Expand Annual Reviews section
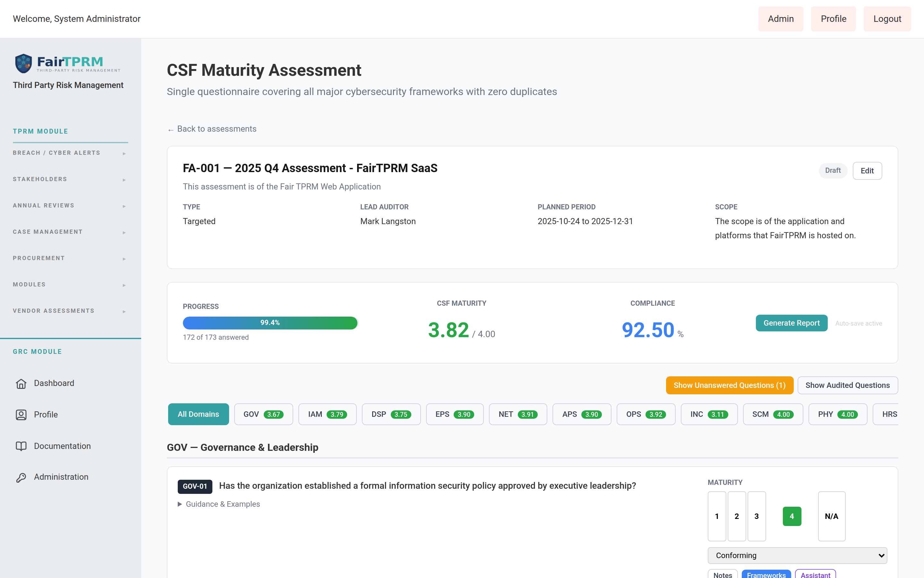 tap(70, 206)
